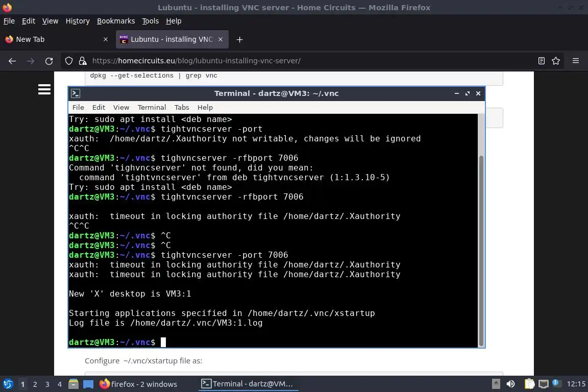The image size is (588, 392).
Task: Close the Lubuntu installing VNC tab
Action: (x=220, y=39)
